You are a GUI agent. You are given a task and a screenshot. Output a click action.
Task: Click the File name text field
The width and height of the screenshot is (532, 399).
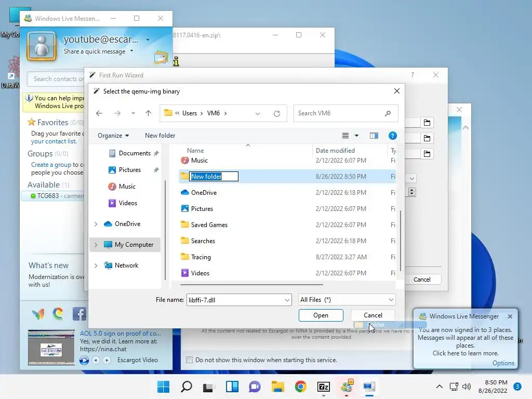point(235,300)
